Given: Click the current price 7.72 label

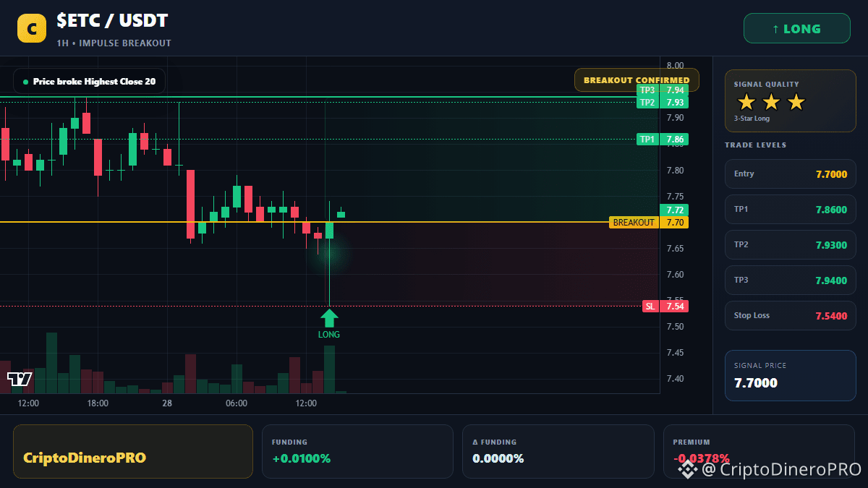Looking at the screenshot, I should point(673,210).
